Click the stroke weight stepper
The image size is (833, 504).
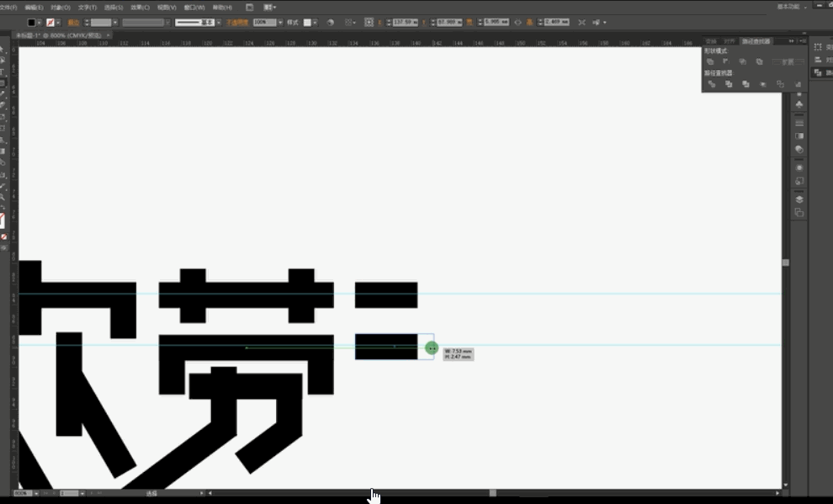87,23
